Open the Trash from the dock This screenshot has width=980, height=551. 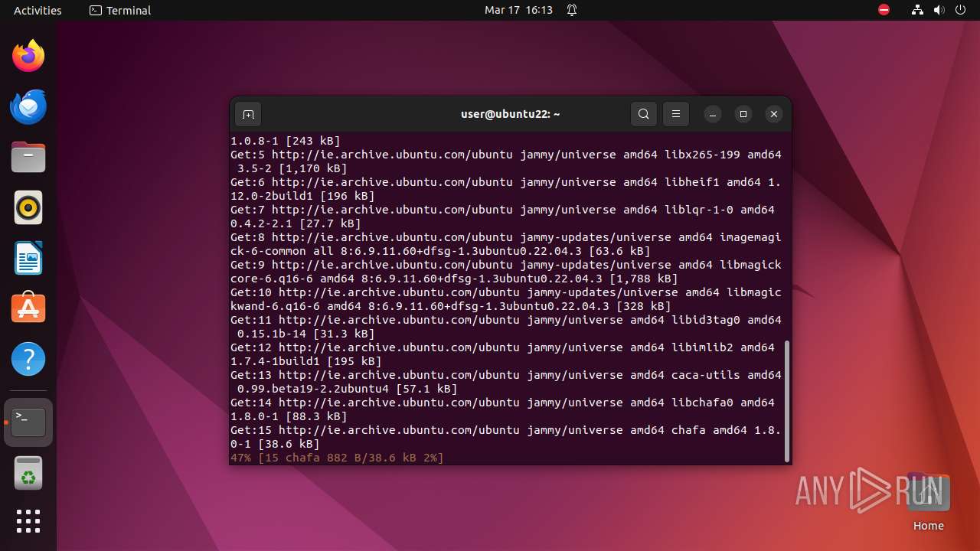pos(28,473)
